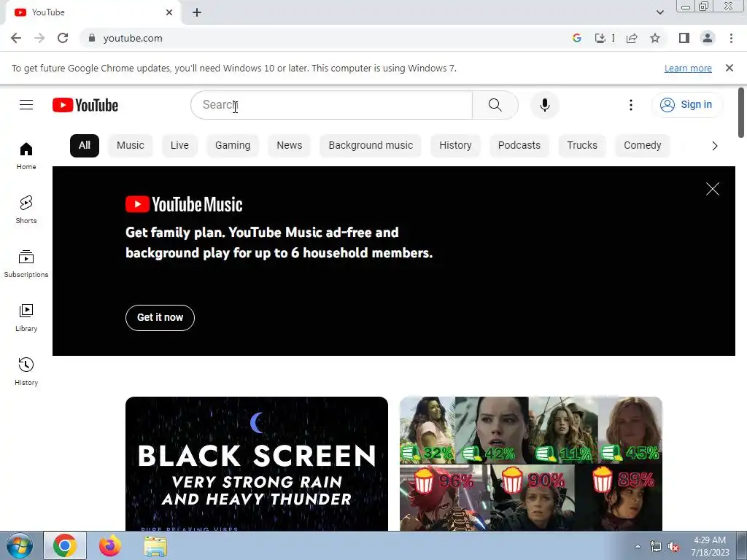Viewport: 747px width, 560px height.
Task: Click Chrome in the taskbar
Action: [x=65, y=545]
